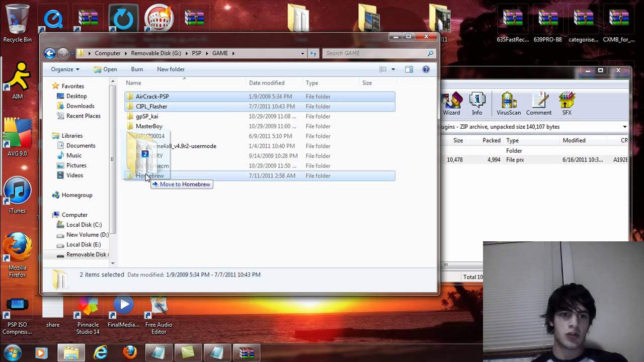Open Windows Start menu orb
The height and width of the screenshot is (362, 644).
coord(12,352)
